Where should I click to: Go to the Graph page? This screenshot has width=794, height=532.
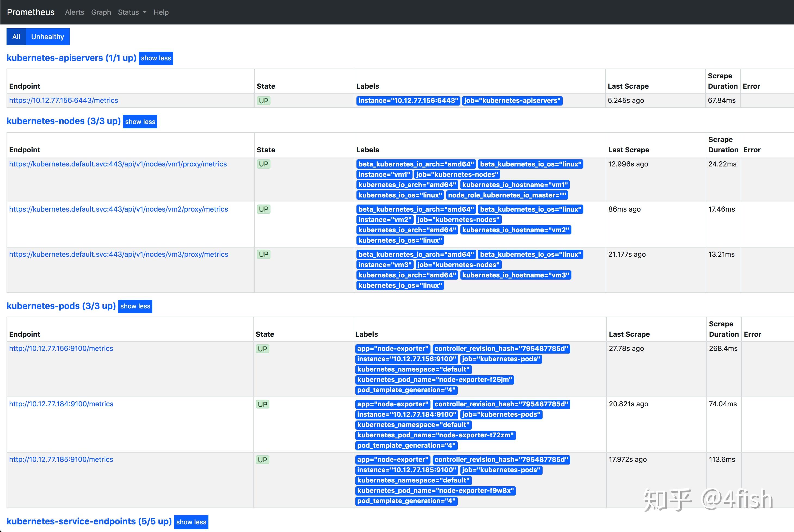[101, 12]
